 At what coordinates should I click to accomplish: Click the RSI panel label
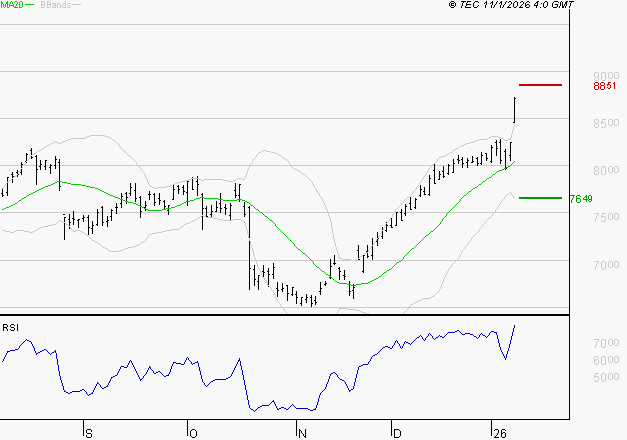[10, 328]
